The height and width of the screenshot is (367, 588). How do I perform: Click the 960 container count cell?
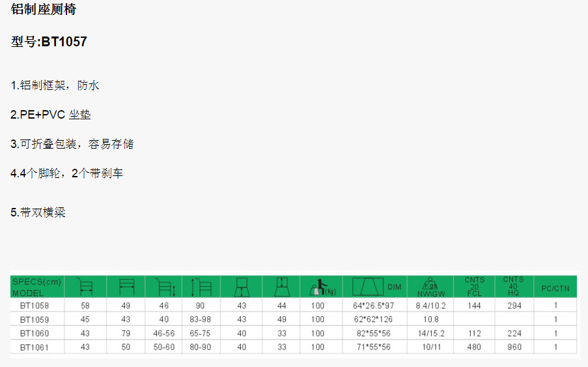coord(514,347)
